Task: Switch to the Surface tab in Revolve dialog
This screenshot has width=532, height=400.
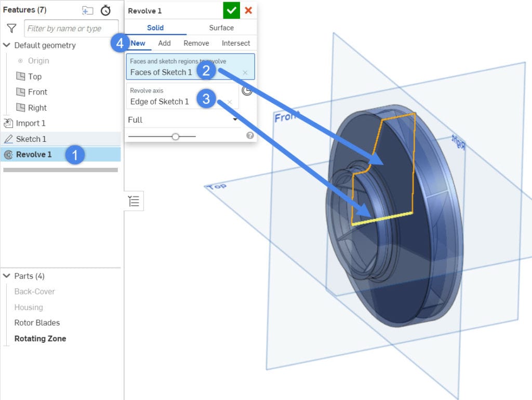Action: click(x=221, y=28)
